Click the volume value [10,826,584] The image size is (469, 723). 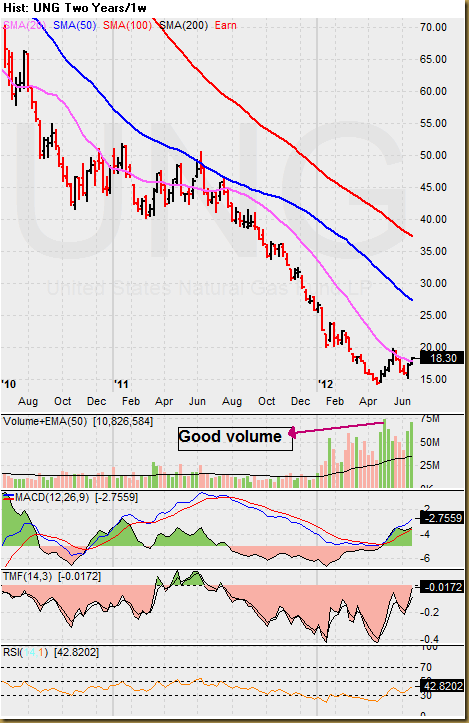pyautogui.click(x=123, y=421)
